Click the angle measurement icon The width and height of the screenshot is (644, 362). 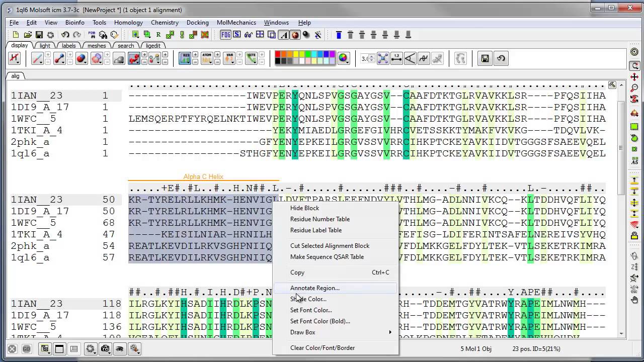coord(410,58)
